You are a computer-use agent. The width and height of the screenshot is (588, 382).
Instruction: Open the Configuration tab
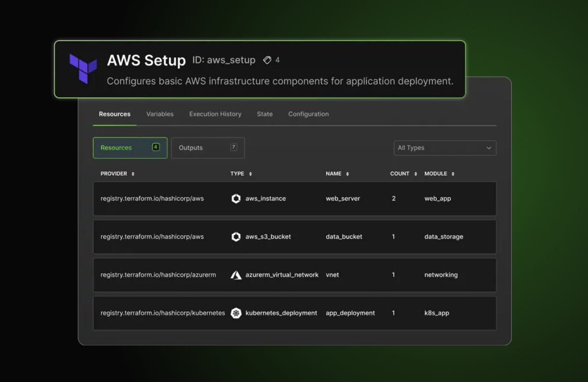point(308,114)
